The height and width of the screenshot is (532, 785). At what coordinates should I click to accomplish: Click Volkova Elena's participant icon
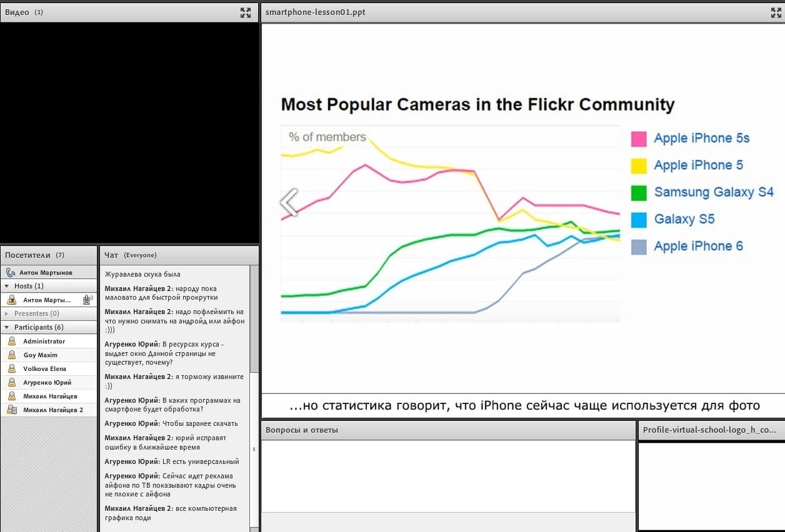pyautogui.click(x=11, y=368)
